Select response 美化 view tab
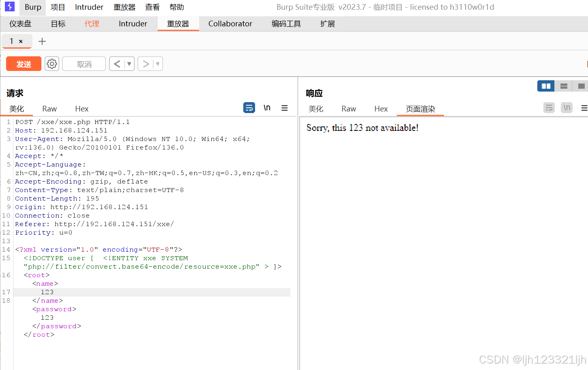This screenshot has height=370, width=588. point(316,109)
